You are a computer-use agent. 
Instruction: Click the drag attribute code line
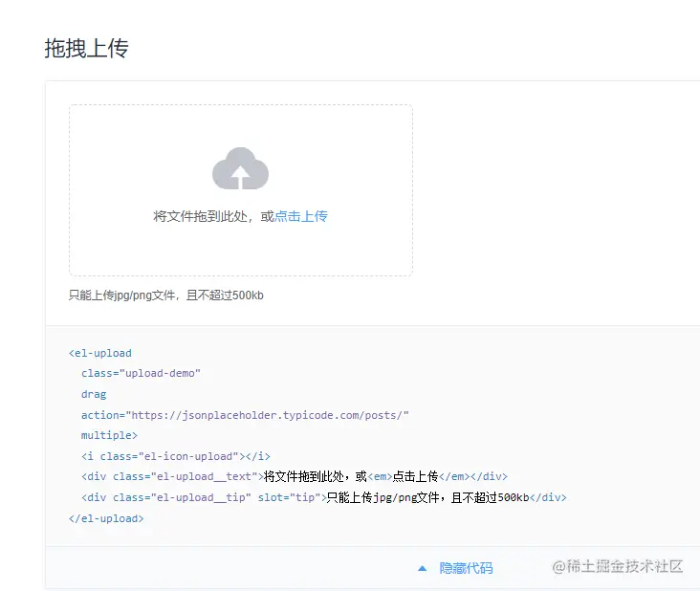[x=94, y=394]
